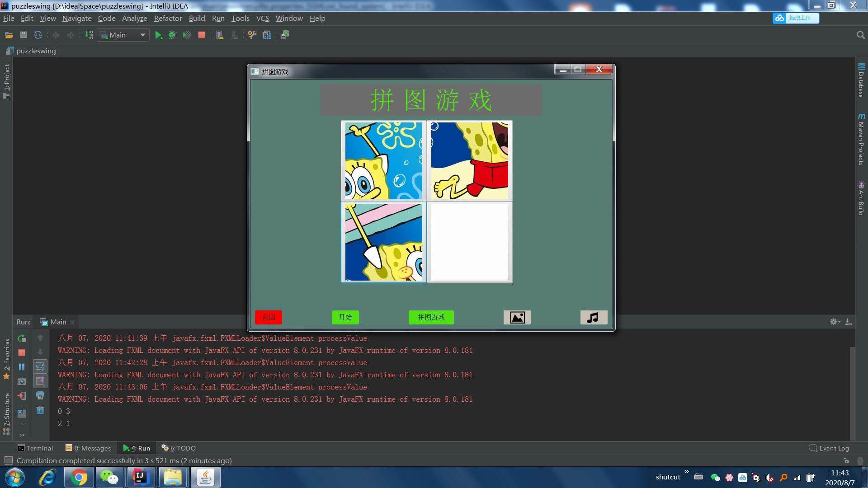Toggle soft-wrap in the console

tap(40, 366)
